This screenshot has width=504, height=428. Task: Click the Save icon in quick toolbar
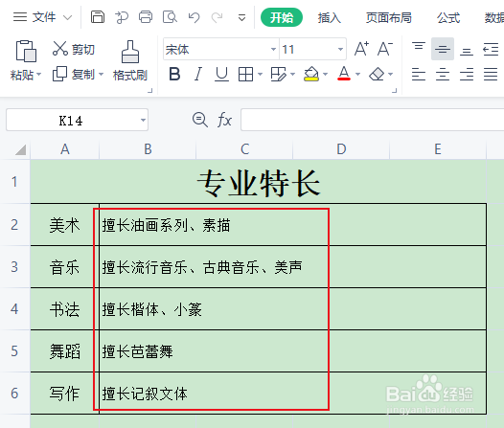(98, 17)
